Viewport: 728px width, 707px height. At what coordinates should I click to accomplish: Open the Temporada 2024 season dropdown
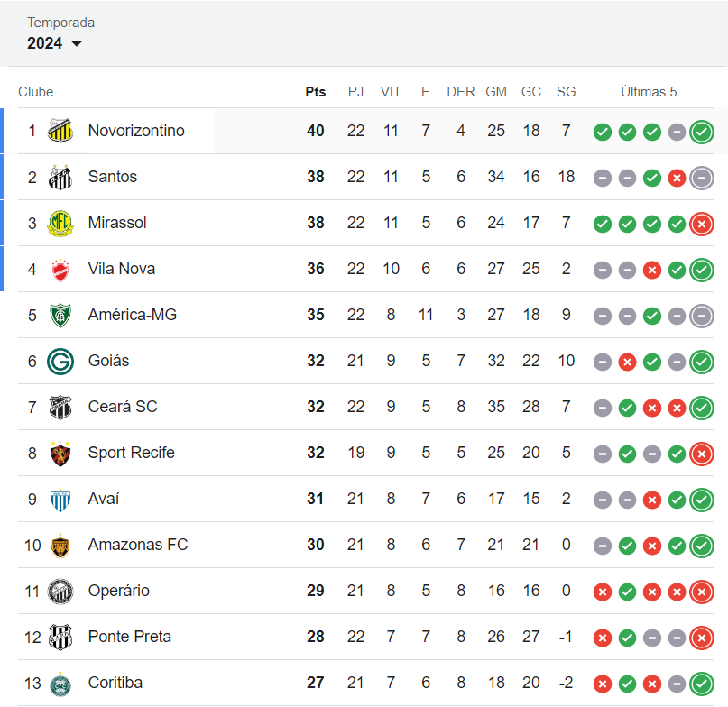point(56,43)
